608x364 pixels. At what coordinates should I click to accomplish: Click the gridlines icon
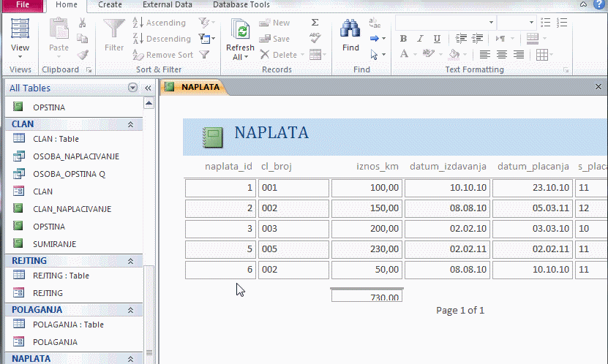click(541, 55)
